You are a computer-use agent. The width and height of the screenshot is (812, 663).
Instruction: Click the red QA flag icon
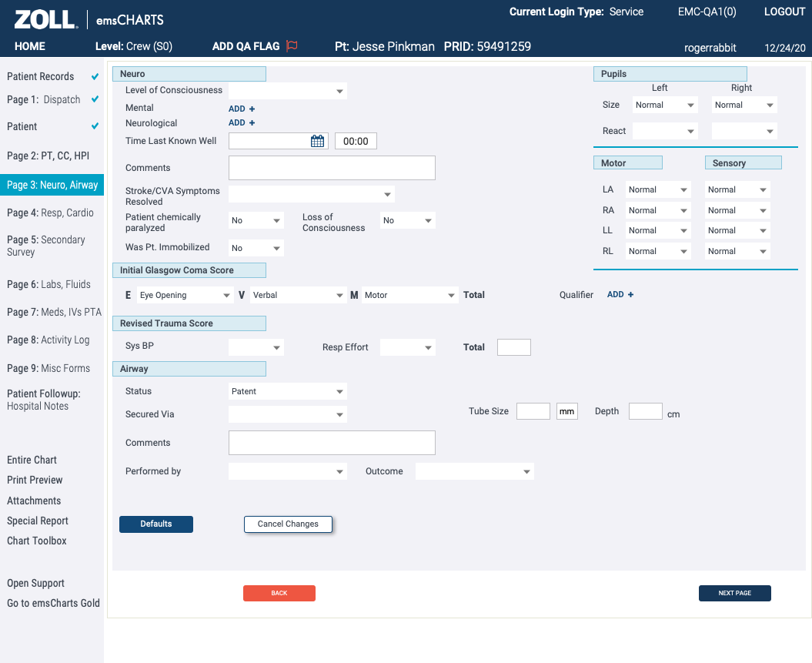[292, 46]
